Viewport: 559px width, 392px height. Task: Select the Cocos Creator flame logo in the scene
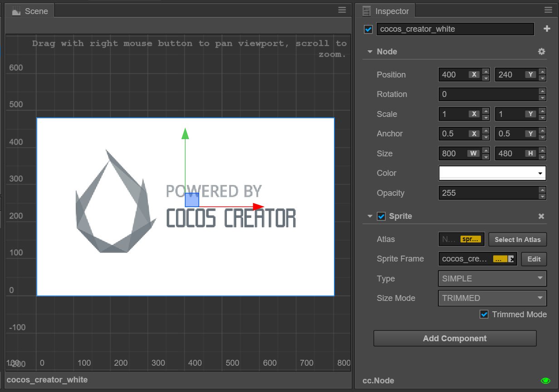click(115, 201)
